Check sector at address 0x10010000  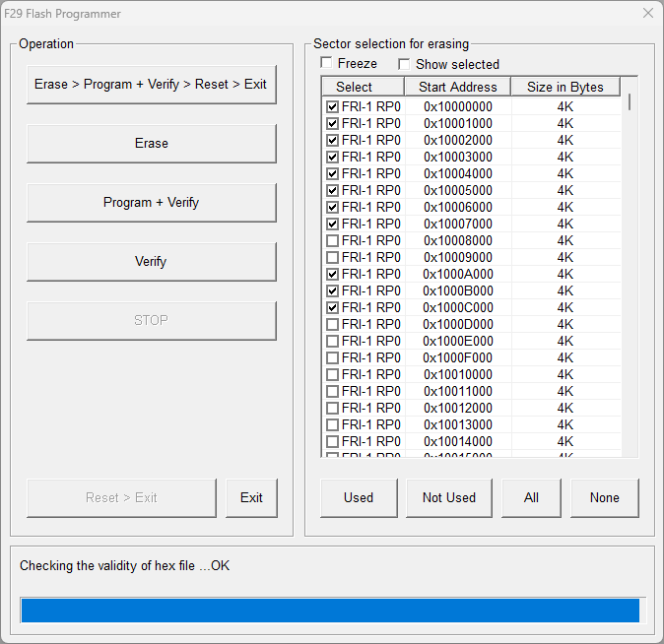point(333,375)
